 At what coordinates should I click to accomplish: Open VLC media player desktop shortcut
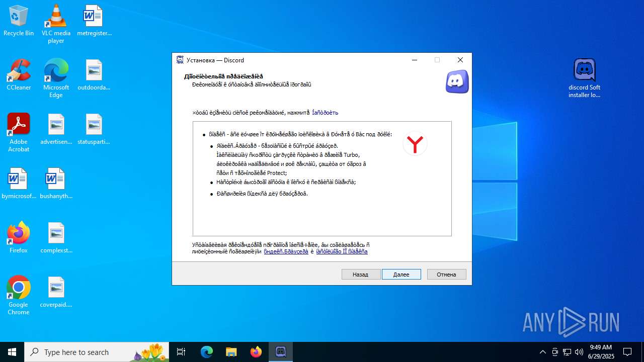click(56, 24)
